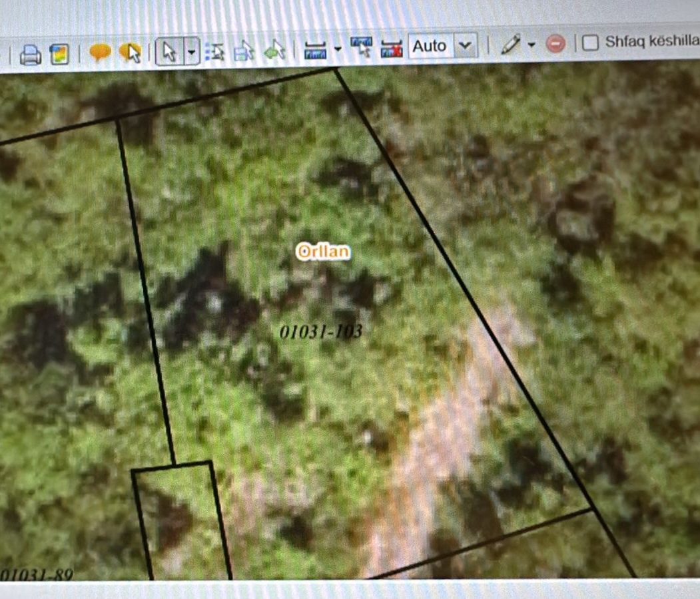700x599 pixels.
Task: Click the green arrow selection icon
Action: [274, 50]
